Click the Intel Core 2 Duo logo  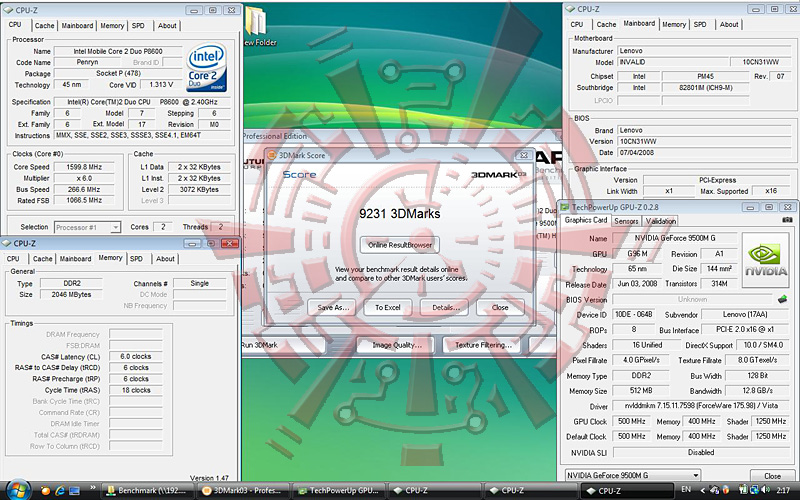click(x=206, y=68)
